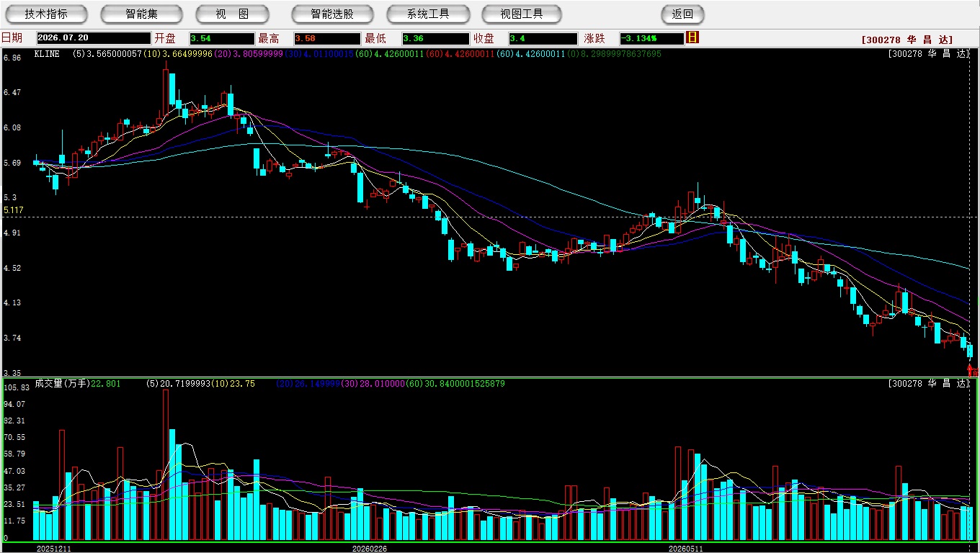980x553 pixels.
Task: Click the blue (30)4.01100015 average value
Action: 320,53
